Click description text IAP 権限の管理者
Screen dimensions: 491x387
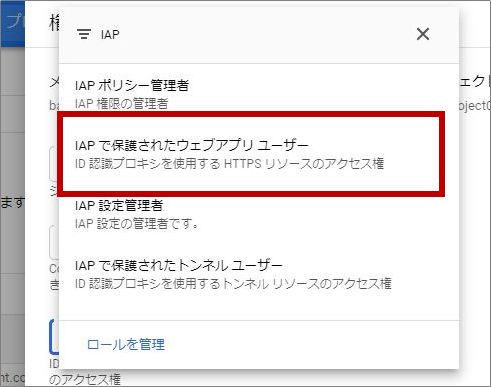pyautogui.click(x=121, y=104)
